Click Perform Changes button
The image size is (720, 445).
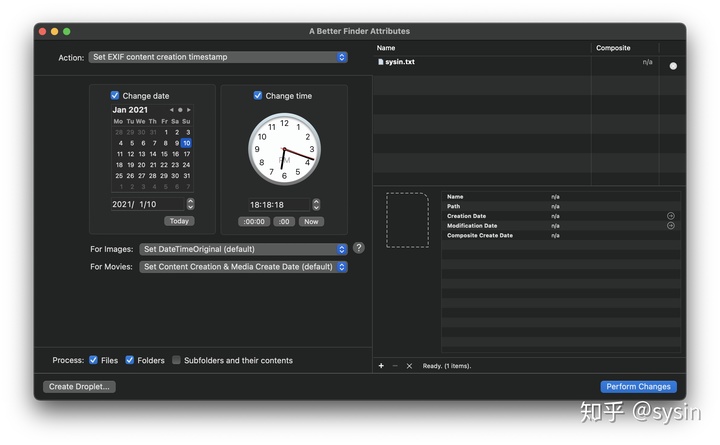click(x=638, y=387)
